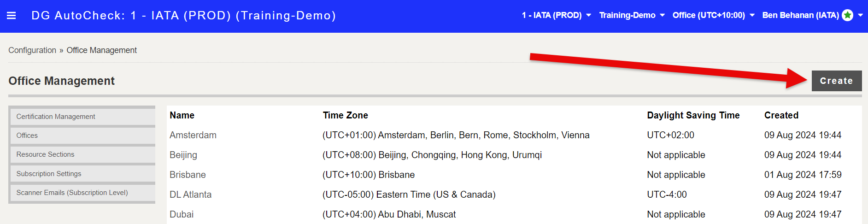868x224 pixels.
Task: Click the DG AutoCheck header title
Action: 183,15
